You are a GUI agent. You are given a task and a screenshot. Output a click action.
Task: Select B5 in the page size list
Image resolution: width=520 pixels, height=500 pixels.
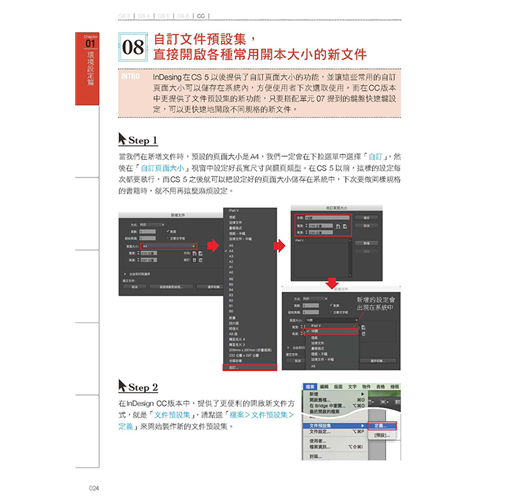pyautogui.click(x=249, y=284)
